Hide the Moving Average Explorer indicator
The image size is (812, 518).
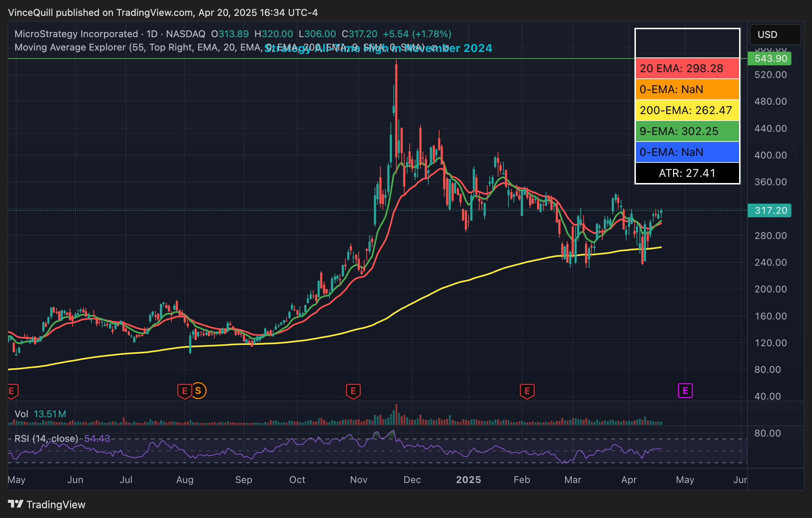[x=434, y=47]
